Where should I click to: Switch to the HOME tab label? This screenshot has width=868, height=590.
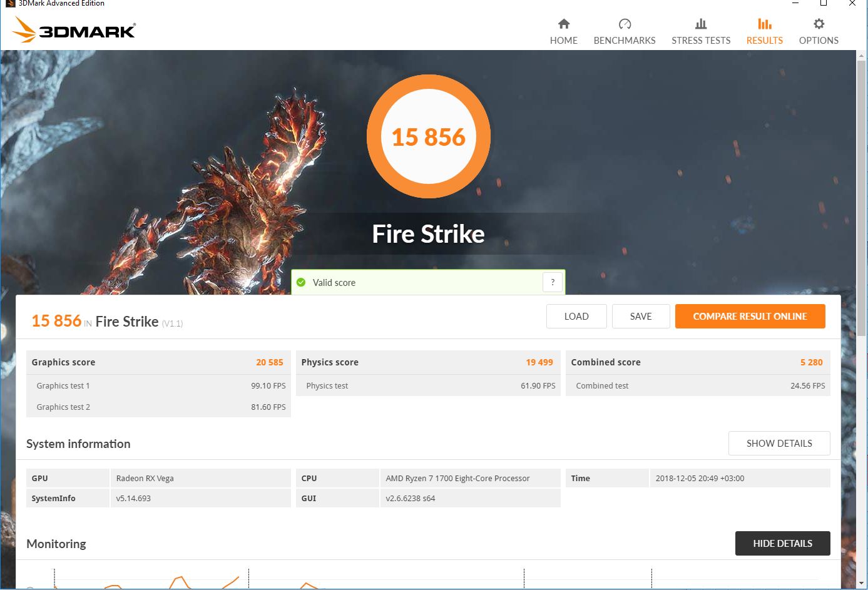click(564, 41)
